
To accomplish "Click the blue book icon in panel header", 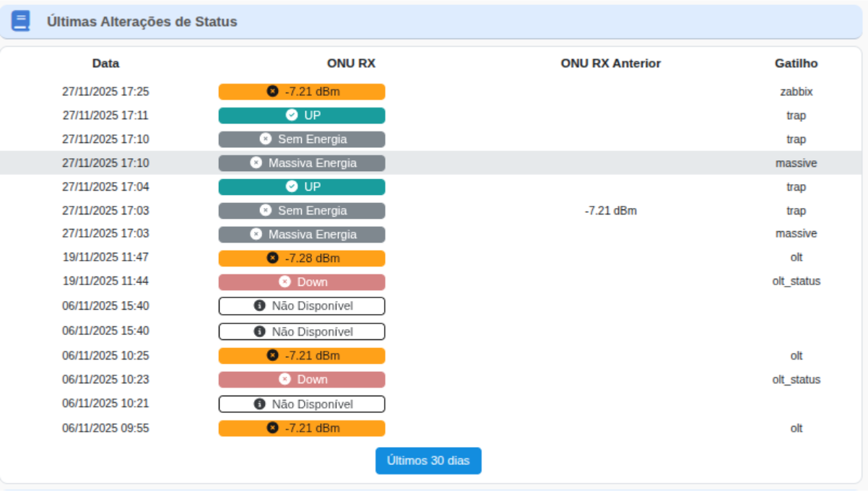I will [21, 21].
